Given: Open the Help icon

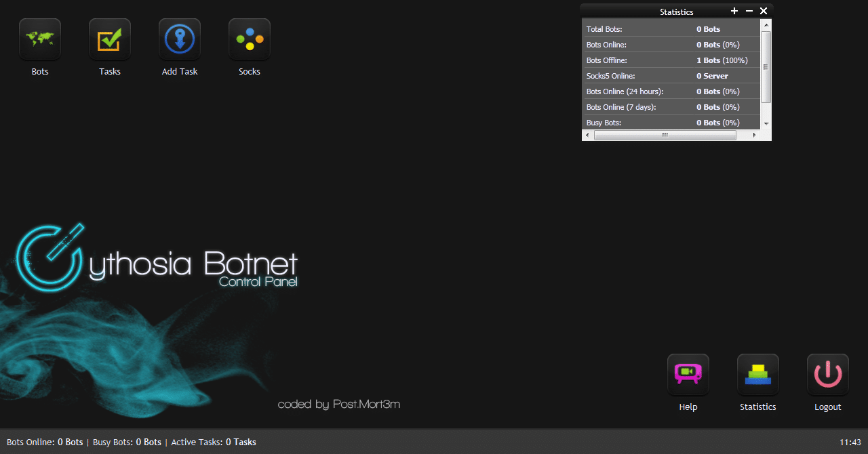Looking at the screenshot, I should pyautogui.click(x=688, y=375).
